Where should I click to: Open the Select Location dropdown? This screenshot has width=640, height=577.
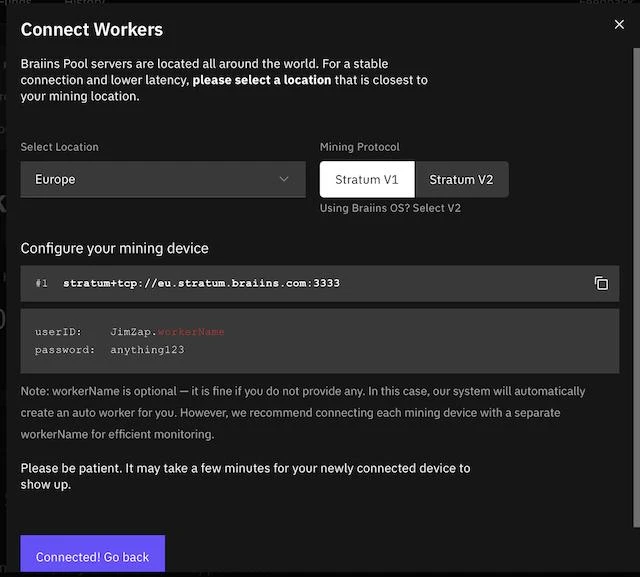click(x=163, y=180)
